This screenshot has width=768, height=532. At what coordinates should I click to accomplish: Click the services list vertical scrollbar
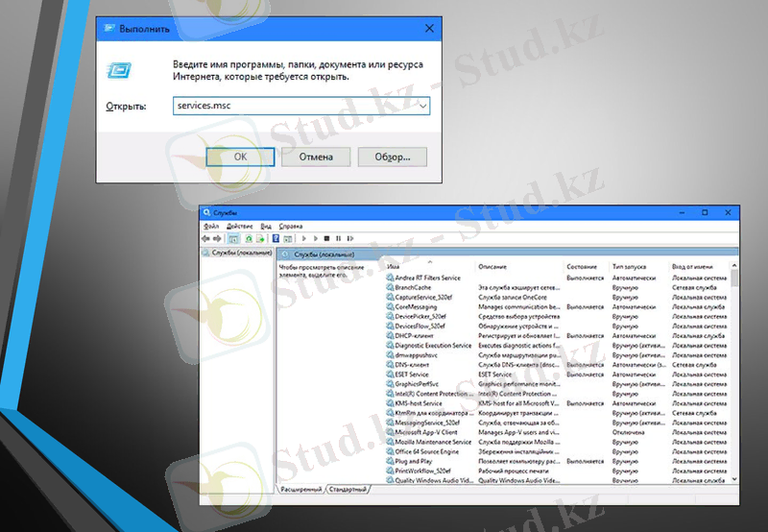pyautogui.click(x=735, y=375)
